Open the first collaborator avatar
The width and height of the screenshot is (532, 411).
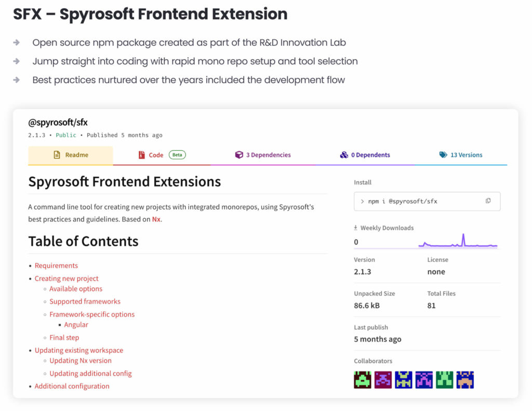coord(362,379)
